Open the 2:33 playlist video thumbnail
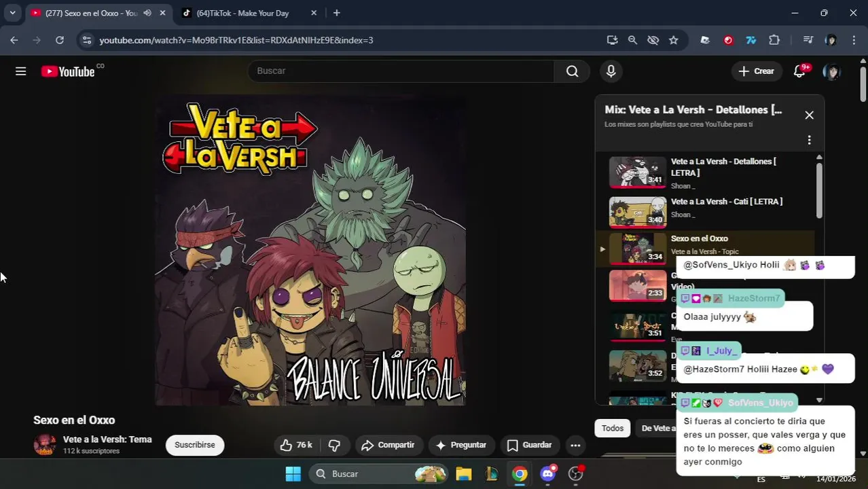This screenshot has height=489, width=868. pyautogui.click(x=638, y=285)
